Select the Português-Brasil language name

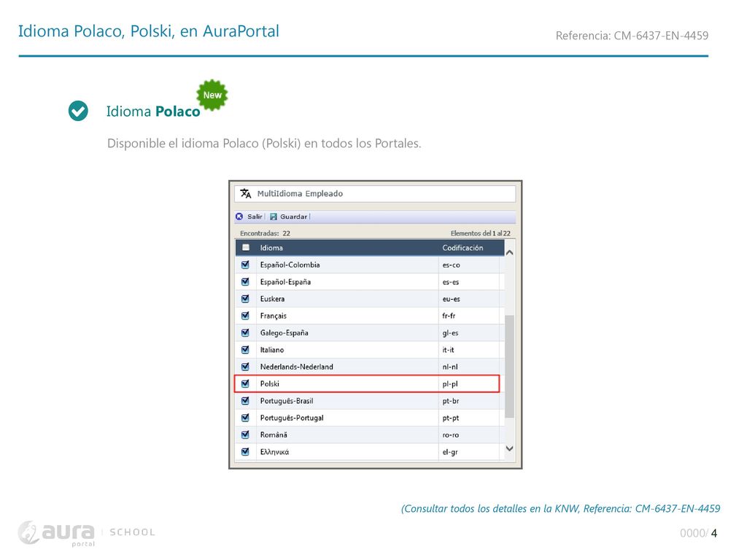(286, 401)
